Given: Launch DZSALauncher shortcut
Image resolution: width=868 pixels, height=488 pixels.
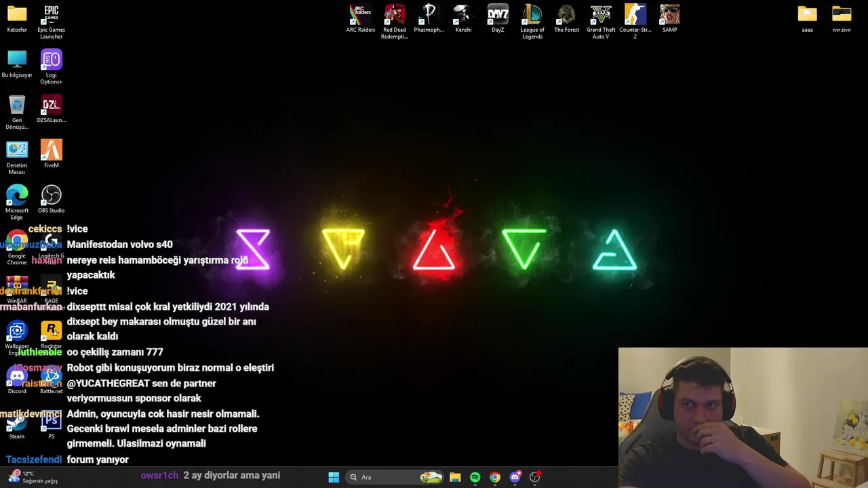Looking at the screenshot, I should 51,108.
